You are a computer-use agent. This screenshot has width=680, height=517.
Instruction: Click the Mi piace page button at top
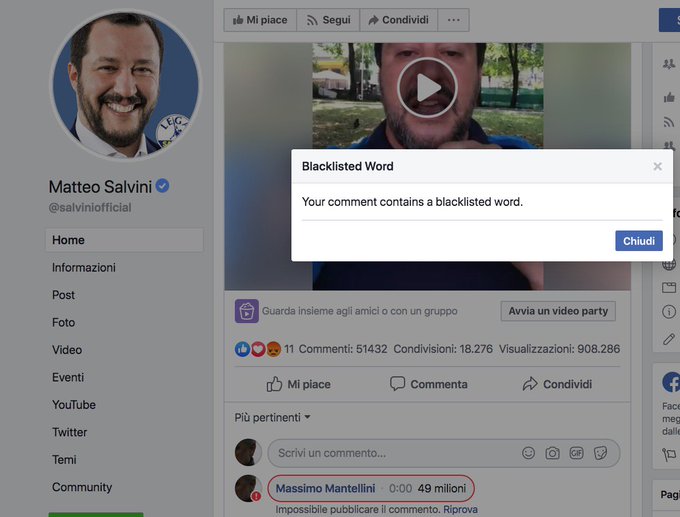coord(260,20)
